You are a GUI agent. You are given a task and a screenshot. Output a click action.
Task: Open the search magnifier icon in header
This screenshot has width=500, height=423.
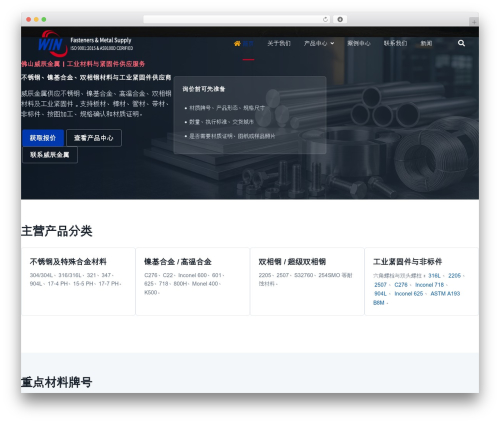[461, 43]
